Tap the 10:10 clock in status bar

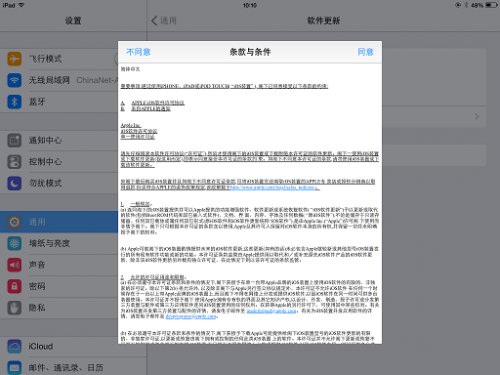[x=250, y=5]
